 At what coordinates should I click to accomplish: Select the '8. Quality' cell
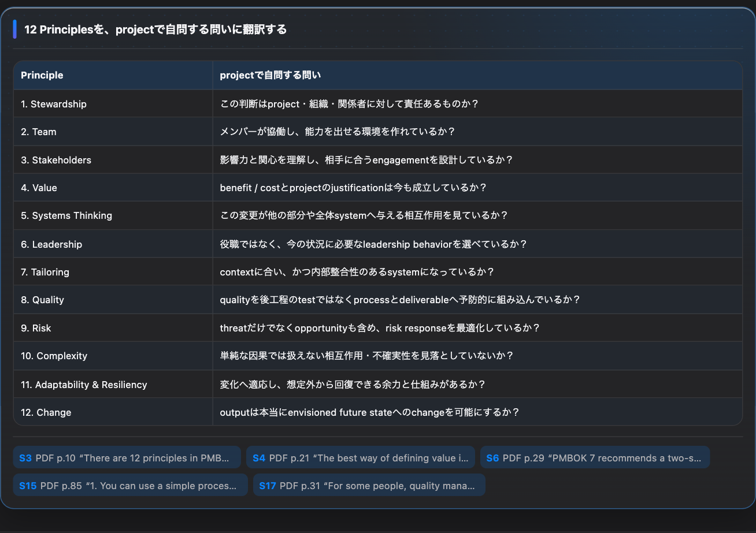113,300
